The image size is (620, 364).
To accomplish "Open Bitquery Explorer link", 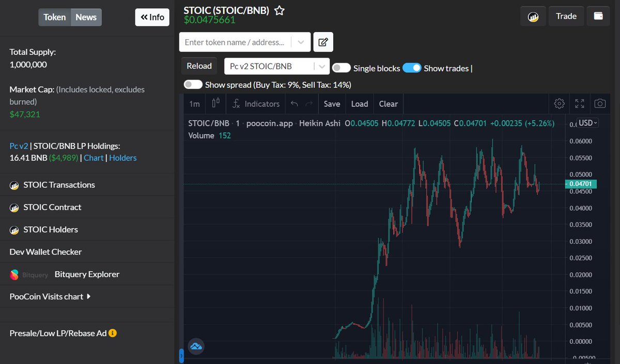I will (87, 274).
